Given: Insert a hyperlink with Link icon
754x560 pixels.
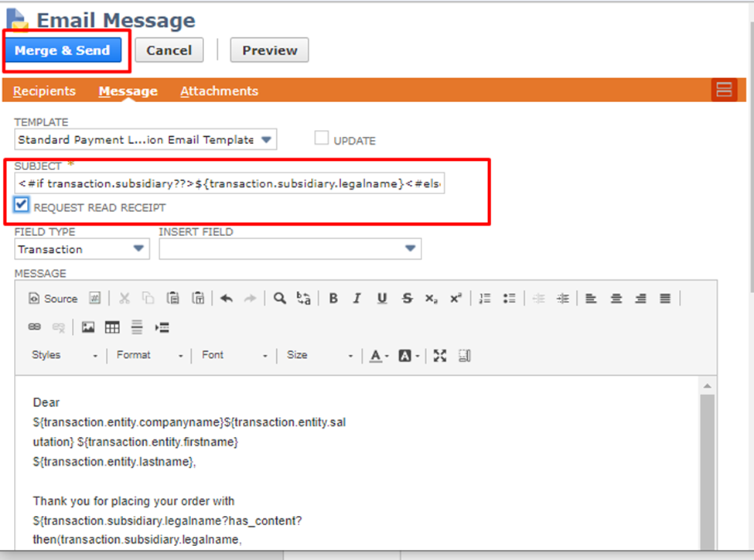Looking at the screenshot, I should pyautogui.click(x=34, y=327).
